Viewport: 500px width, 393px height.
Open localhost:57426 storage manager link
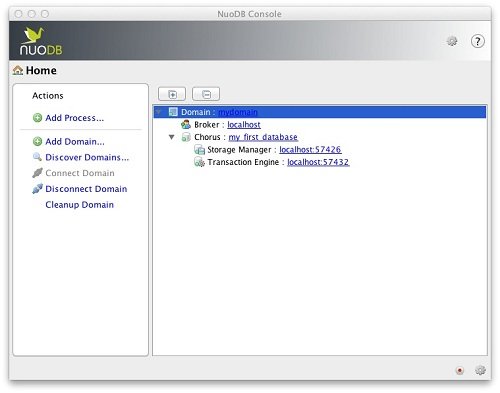coord(310,150)
